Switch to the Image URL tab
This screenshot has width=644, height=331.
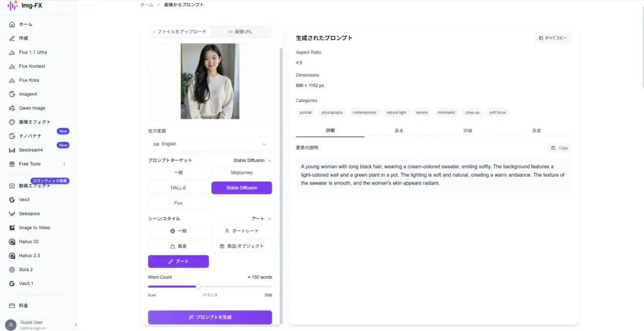pyautogui.click(x=240, y=31)
